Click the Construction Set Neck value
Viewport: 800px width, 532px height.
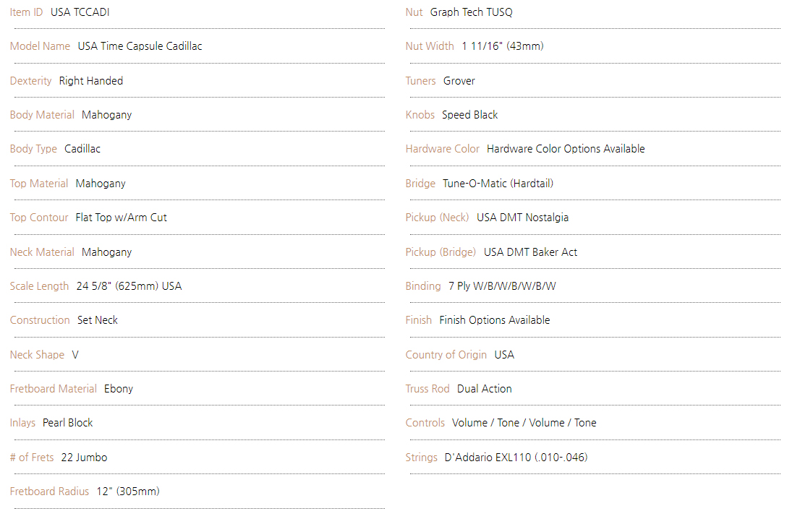98,320
